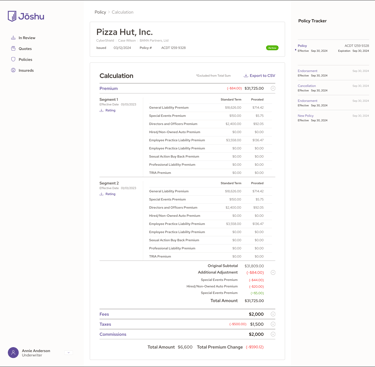Select the Segment 2 label
Screen dimensions: 375x367
click(x=109, y=183)
